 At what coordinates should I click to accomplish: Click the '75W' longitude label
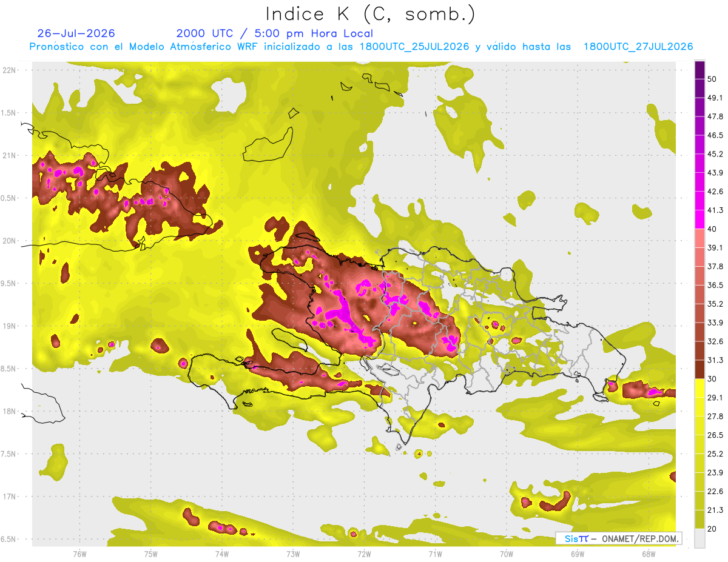coord(151,554)
